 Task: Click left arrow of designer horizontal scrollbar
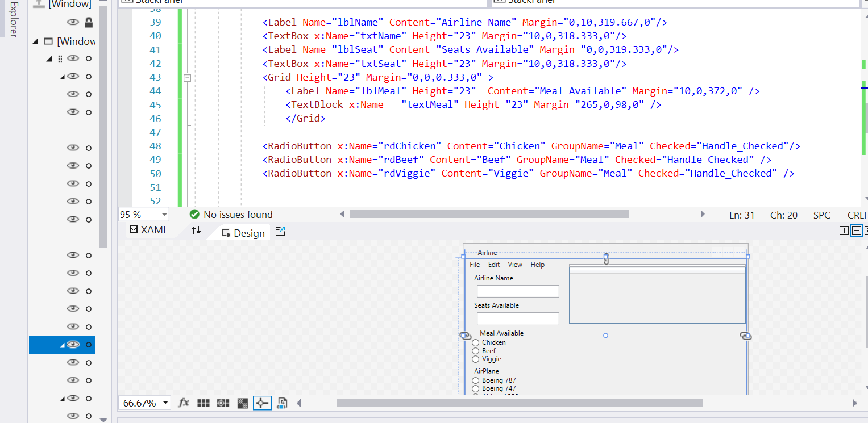[x=299, y=403]
